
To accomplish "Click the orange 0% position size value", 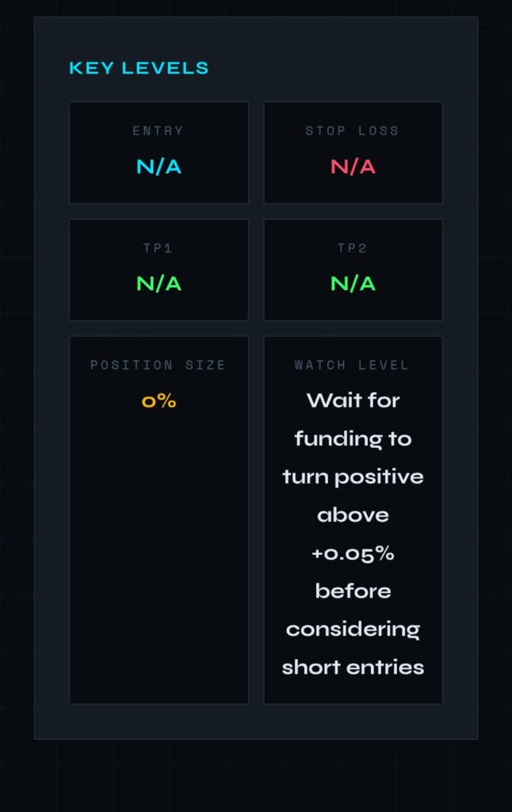I will tap(159, 401).
